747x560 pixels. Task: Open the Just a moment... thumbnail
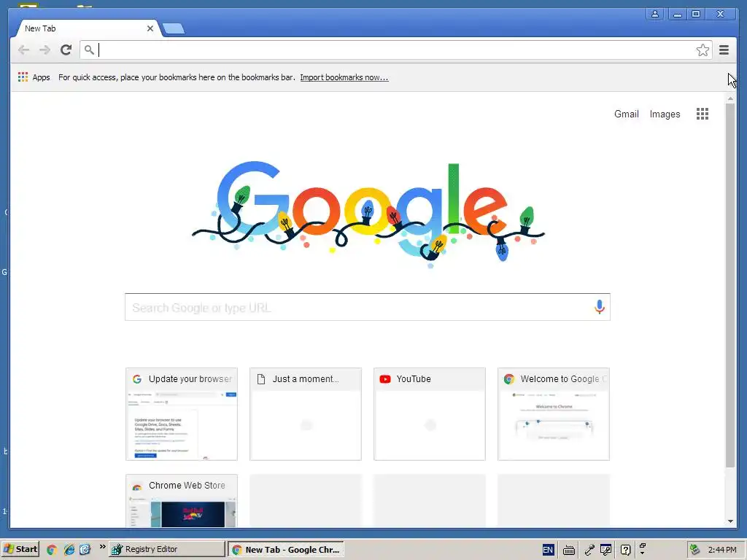pyautogui.click(x=306, y=414)
